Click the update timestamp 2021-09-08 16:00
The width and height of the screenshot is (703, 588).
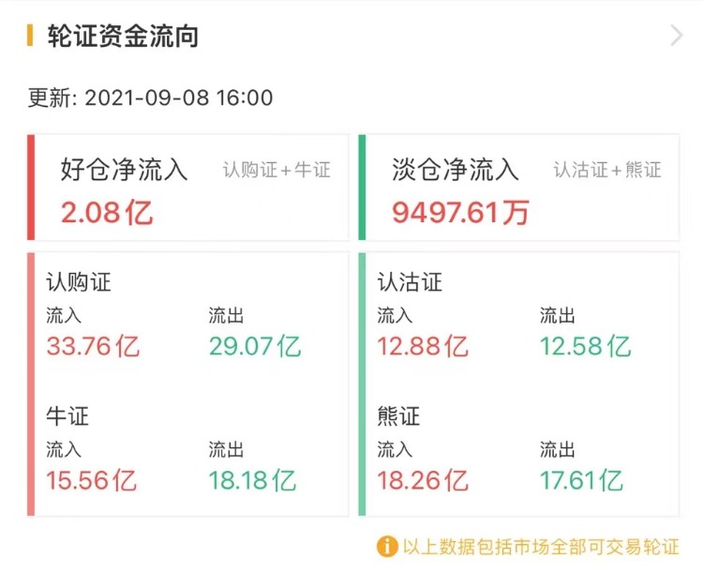178,98
